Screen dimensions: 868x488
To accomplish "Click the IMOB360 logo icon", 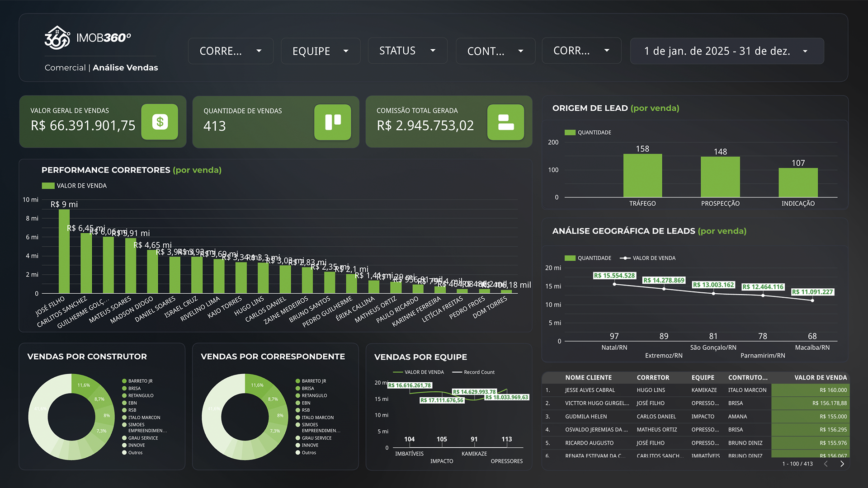I will coord(57,38).
